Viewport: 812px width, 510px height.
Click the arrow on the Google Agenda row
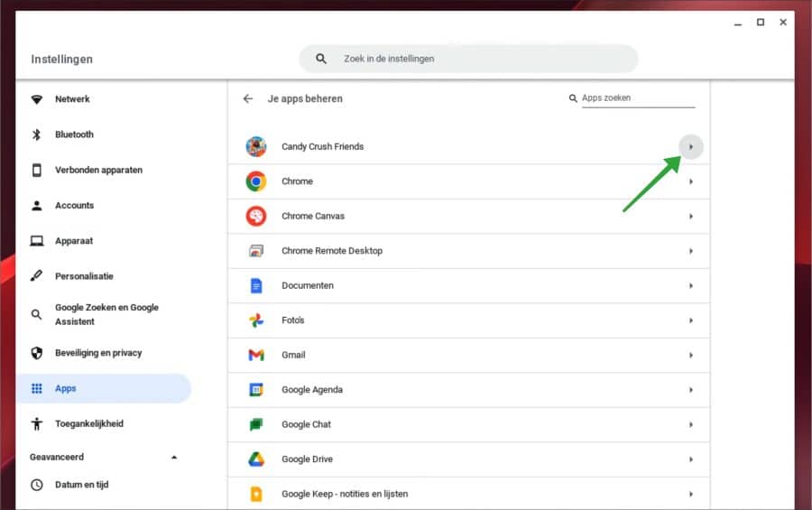[x=691, y=390]
